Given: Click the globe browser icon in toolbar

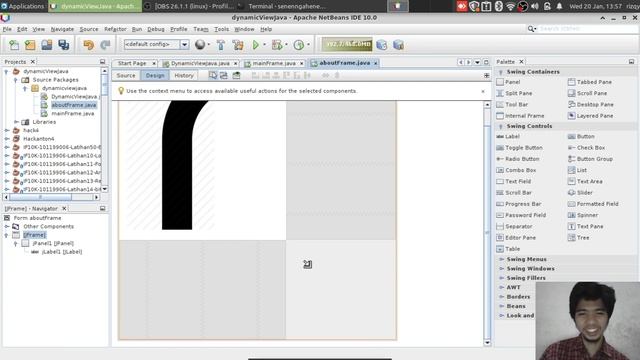Looking at the screenshot, I should click(x=200, y=44).
